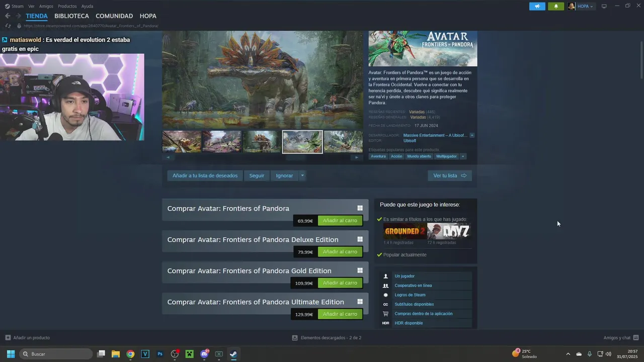Add Gold Edition 109,99€ to cart
This screenshot has height=362, width=644.
[x=340, y=283]
